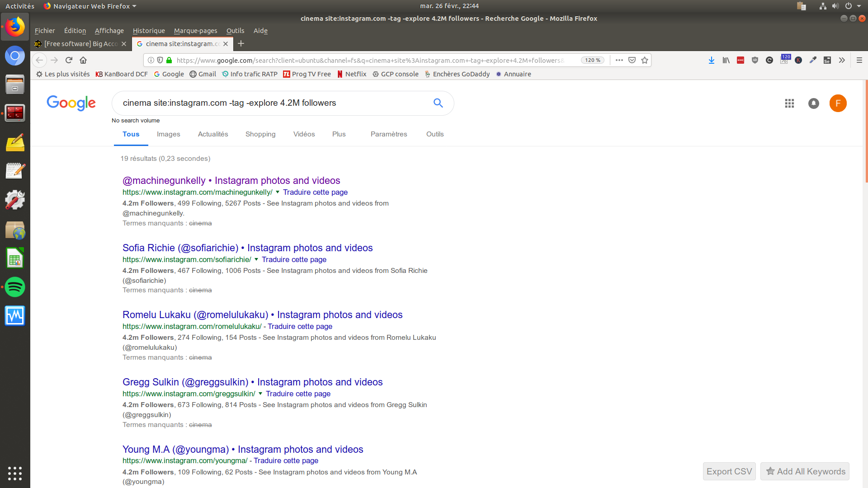
Task: Open the Paramètres search settings menu
Action: 389,134
